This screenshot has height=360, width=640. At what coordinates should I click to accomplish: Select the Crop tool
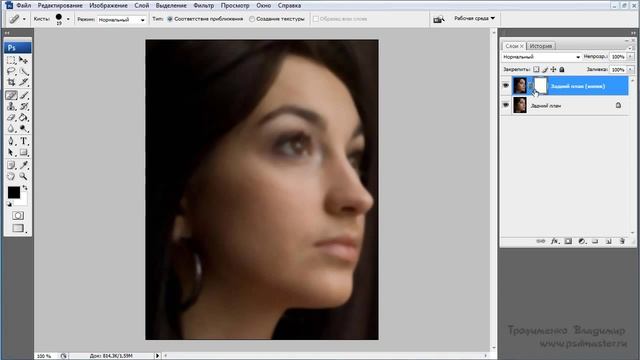click(x=11, y=82)
